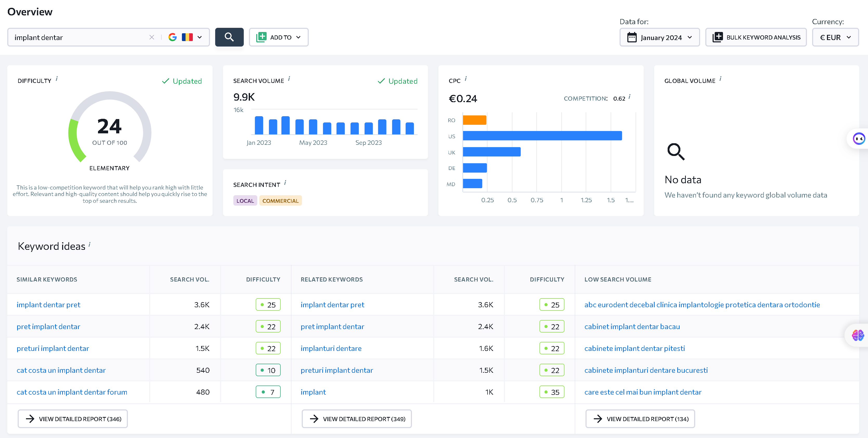Viewport: 868px width, 438px height.
Task: Expand the ADD TO dropdown
Action: pyautogui.click(x=278, y=37)
